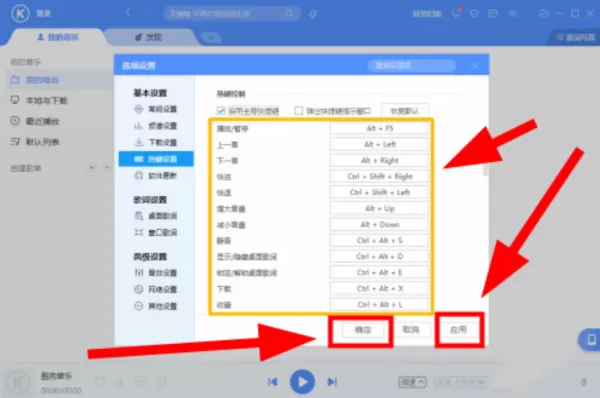Click the small tab after 发现

click(210, 38)
